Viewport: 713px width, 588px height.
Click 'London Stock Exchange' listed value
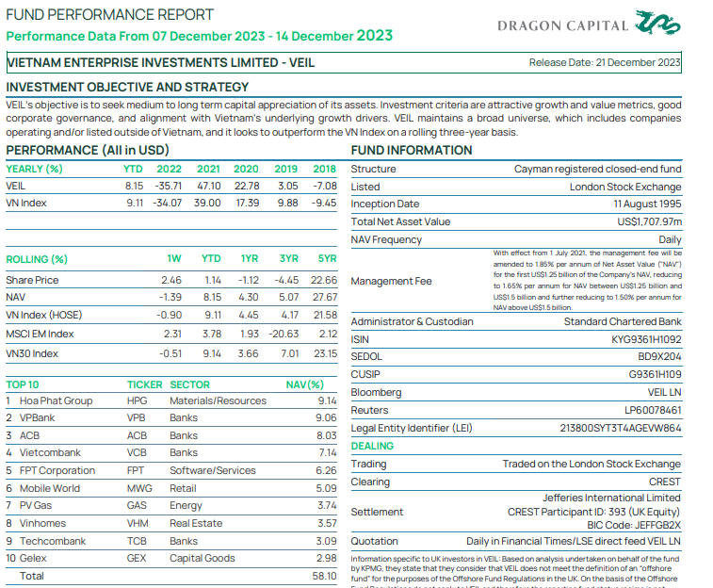[x=625, y=187]
